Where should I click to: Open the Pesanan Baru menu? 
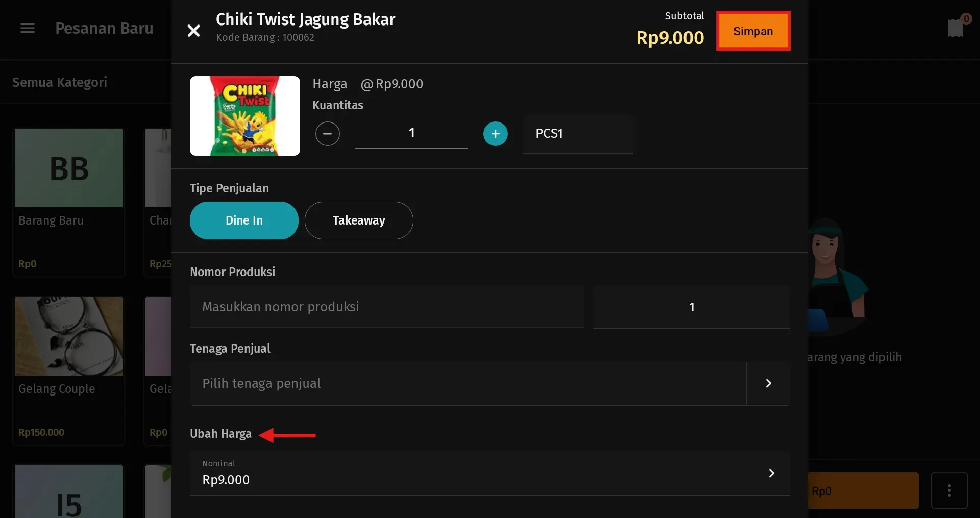(104, 28)
